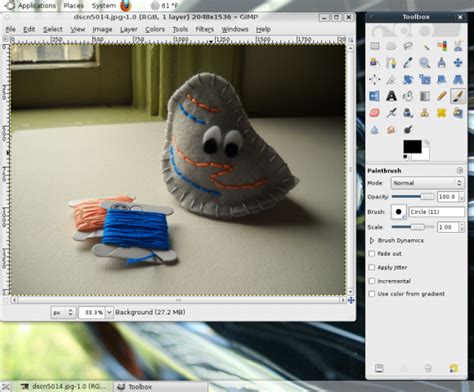Select the Alignment tool
Screen dimensions: 474x392
(x=375, y=79)
